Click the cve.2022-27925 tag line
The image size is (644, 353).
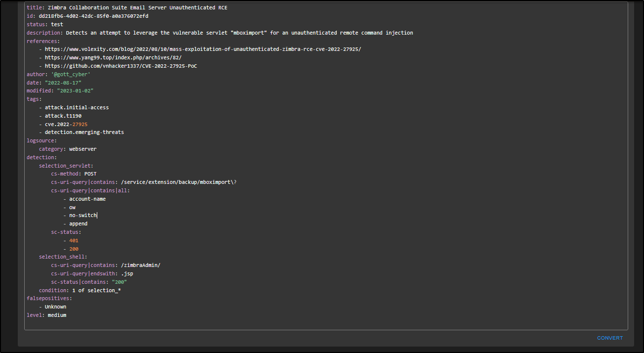[66, 124]
